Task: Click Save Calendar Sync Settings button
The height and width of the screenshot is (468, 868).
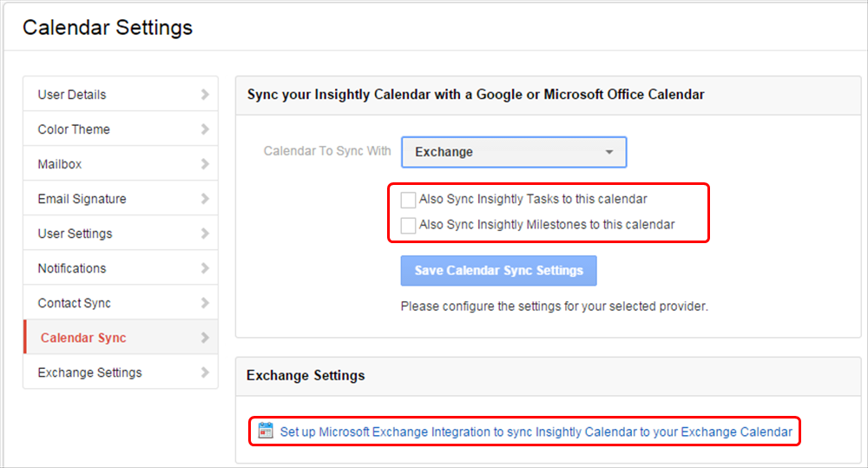Action: [499, 270]
